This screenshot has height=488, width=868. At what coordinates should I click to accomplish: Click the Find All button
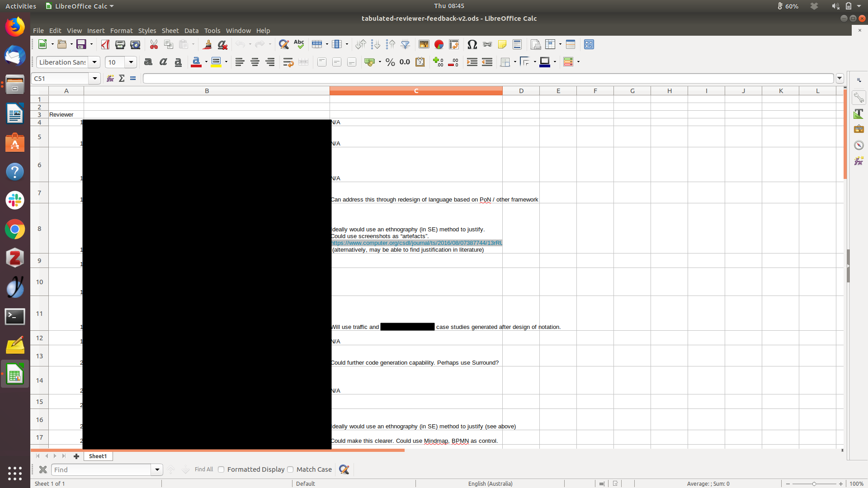(x=203, y=469)
